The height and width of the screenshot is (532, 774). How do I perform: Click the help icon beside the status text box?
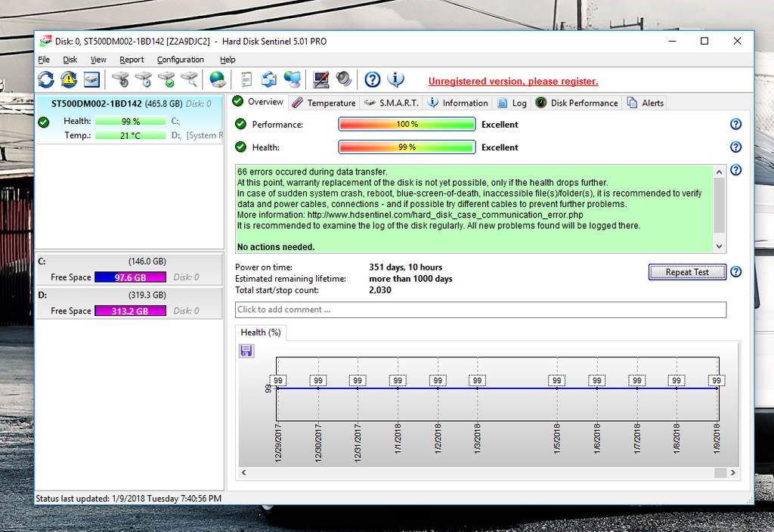[735, 170]
